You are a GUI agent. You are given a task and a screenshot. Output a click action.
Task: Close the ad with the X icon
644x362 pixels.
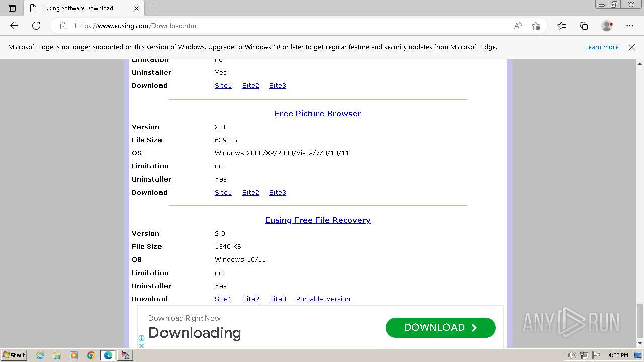pyautogui.click(x=141, y=345)
